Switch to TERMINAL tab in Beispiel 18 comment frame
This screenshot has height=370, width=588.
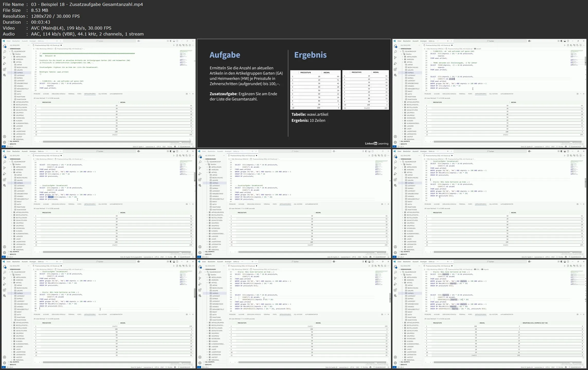(x=71, y=94)
